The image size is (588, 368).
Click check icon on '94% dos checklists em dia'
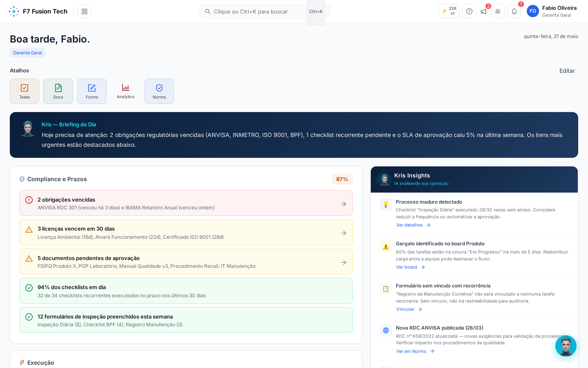[x=29, y=288]
